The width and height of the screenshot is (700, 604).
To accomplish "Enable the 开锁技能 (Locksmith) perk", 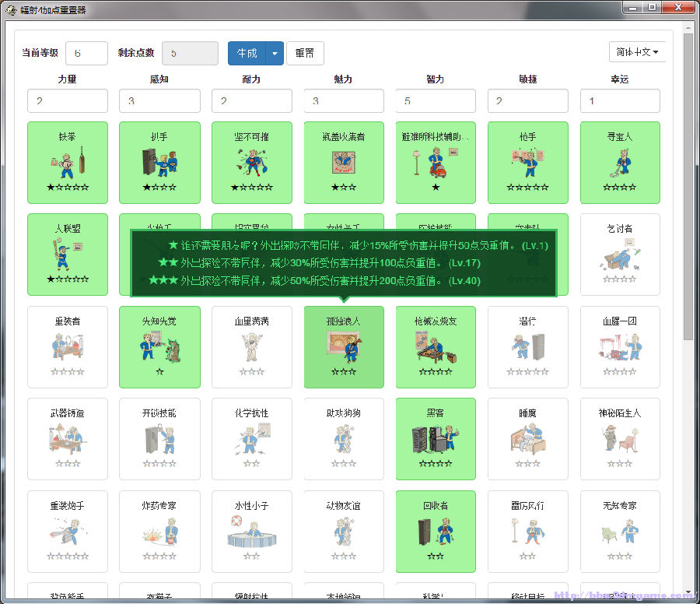I will click(159, 439).
